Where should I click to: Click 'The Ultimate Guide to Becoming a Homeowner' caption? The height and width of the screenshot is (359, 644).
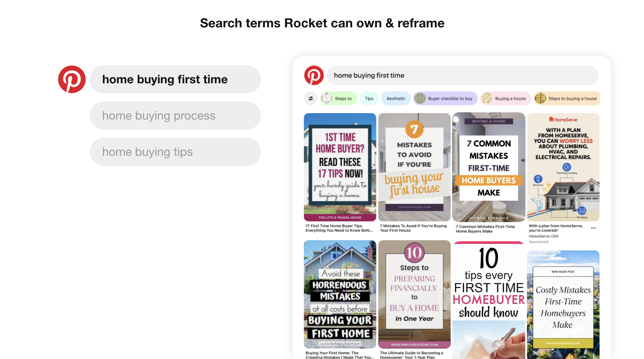[411, 355]
